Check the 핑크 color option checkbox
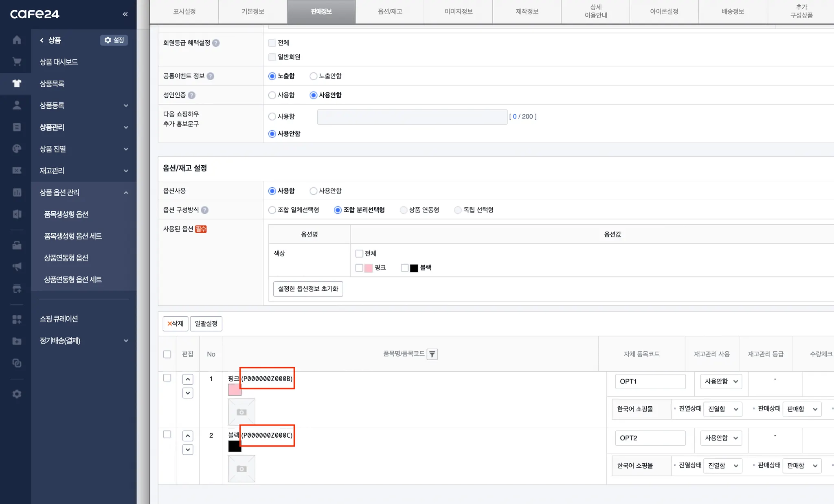Image resolution: width=834 pixels, height=504 pixels. [359, 268]
